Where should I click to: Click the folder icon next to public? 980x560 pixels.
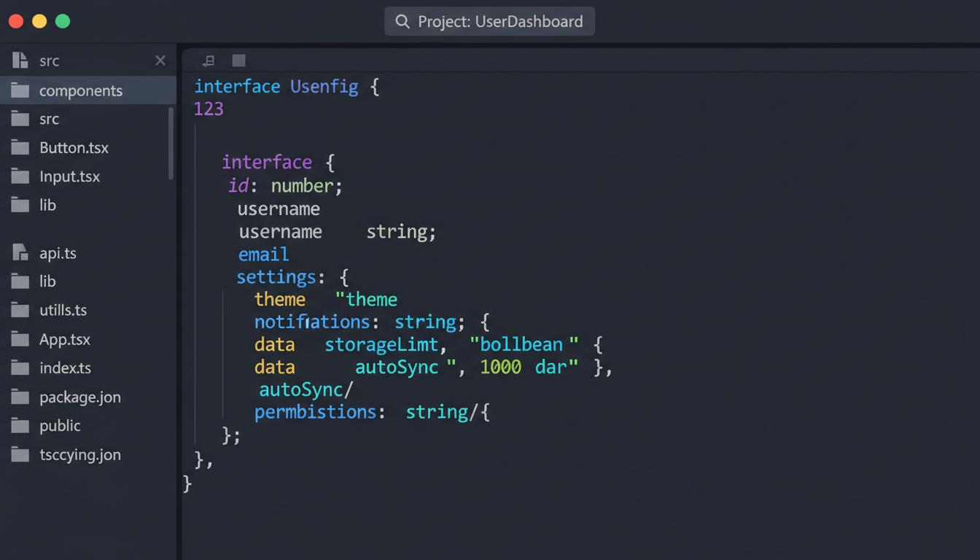[x=20, y=426]
